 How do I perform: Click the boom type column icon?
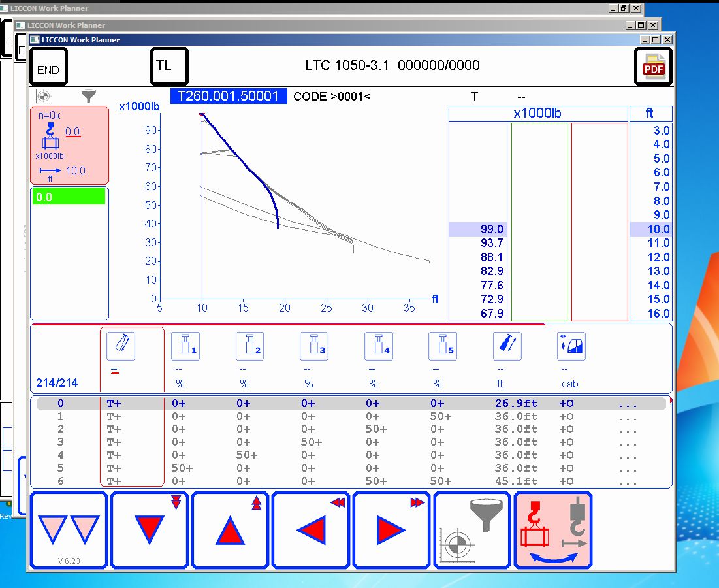[x=121, y=346]
